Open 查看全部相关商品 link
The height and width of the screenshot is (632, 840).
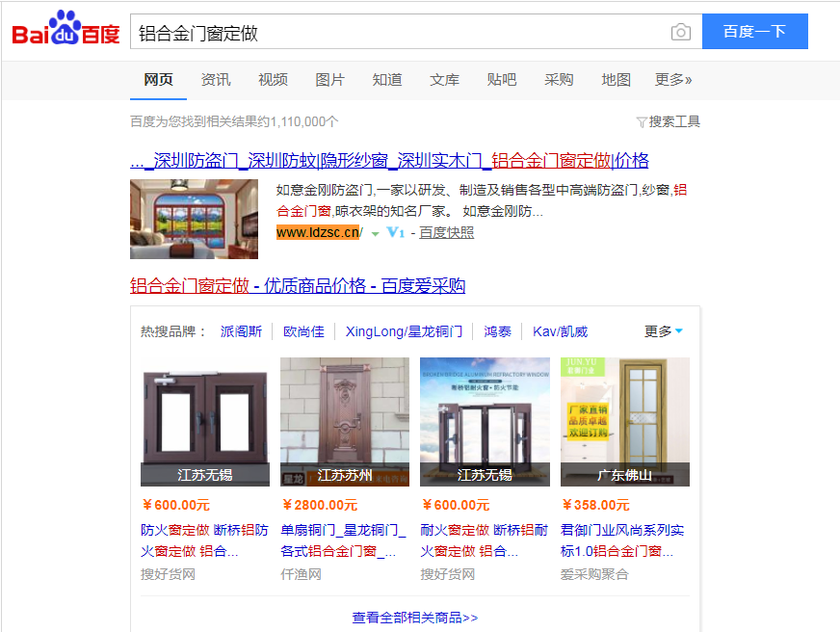point(414,618)
